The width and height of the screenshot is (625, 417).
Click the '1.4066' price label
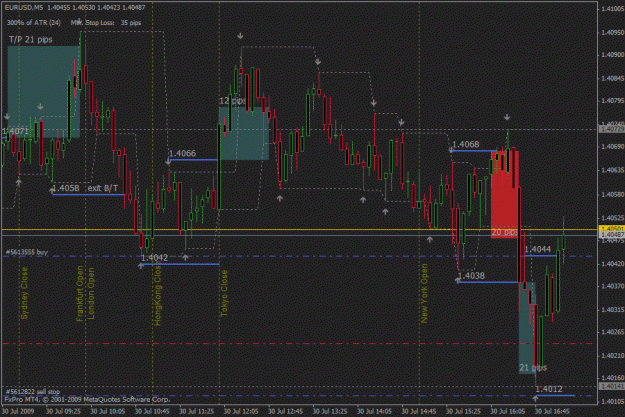click(183, 153)
